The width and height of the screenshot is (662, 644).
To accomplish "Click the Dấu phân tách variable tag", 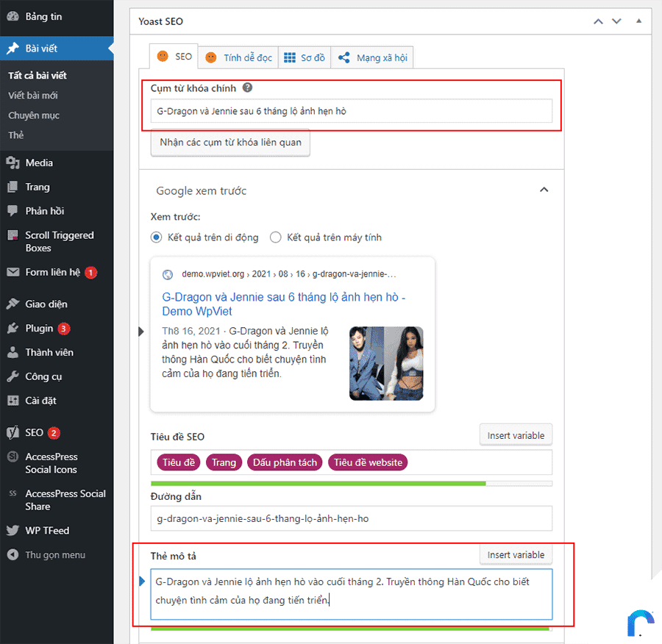I will [285, 462].
